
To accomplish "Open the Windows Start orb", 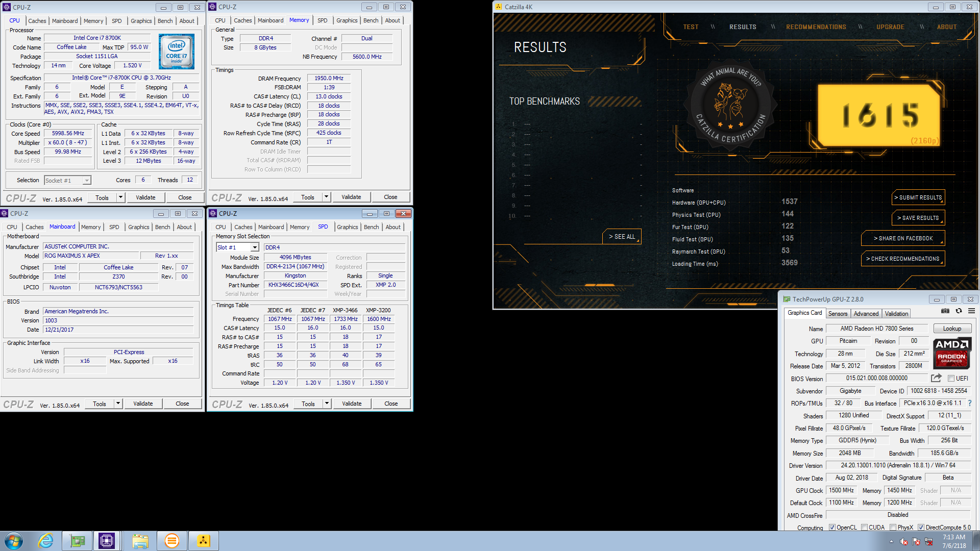I will point(14,541).
